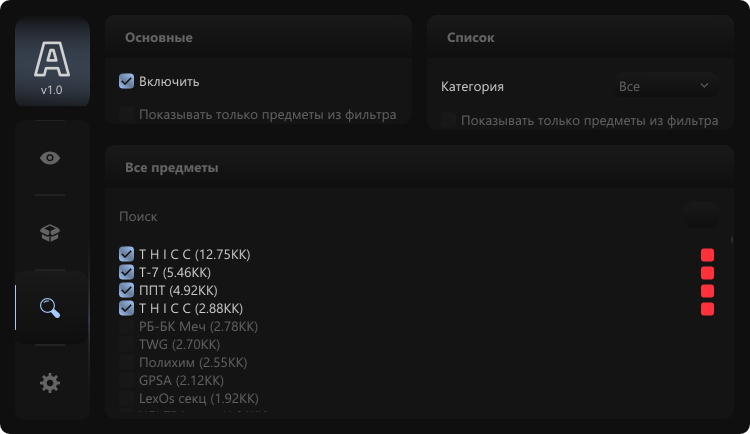Uncheck the Включить checkbox
This screenshot has height=434, width=750.
click(126, 81)
